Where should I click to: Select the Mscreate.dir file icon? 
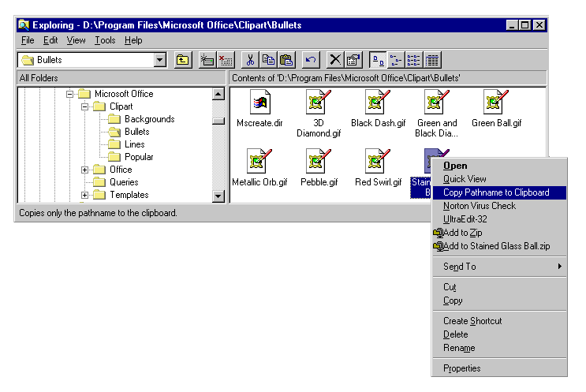point(259,102)
